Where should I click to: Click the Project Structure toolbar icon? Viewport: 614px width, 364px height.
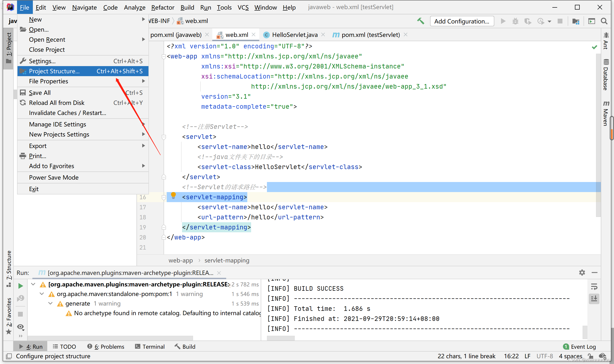[576, 21]
